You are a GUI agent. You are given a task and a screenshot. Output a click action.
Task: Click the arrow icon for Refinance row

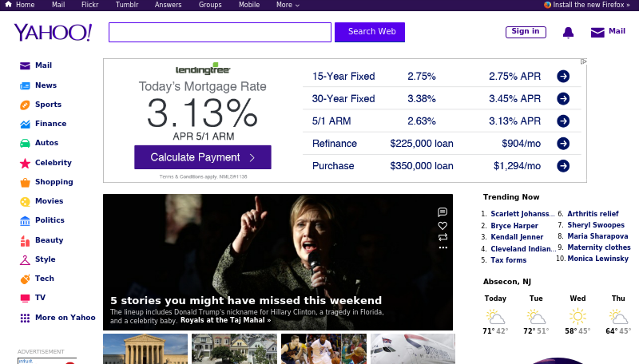coord(563,144)
